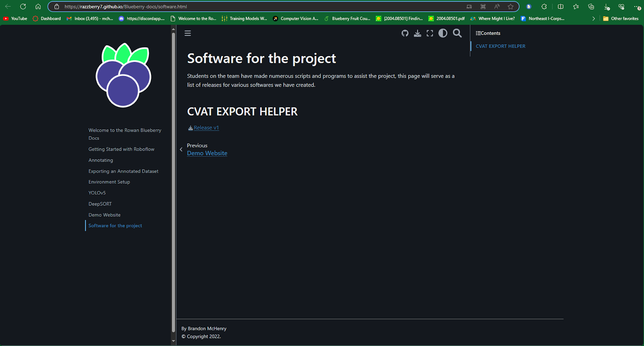Open the Environment Setup sidebar entry
This screenshot has width=644, height=346.
[109, 182]
